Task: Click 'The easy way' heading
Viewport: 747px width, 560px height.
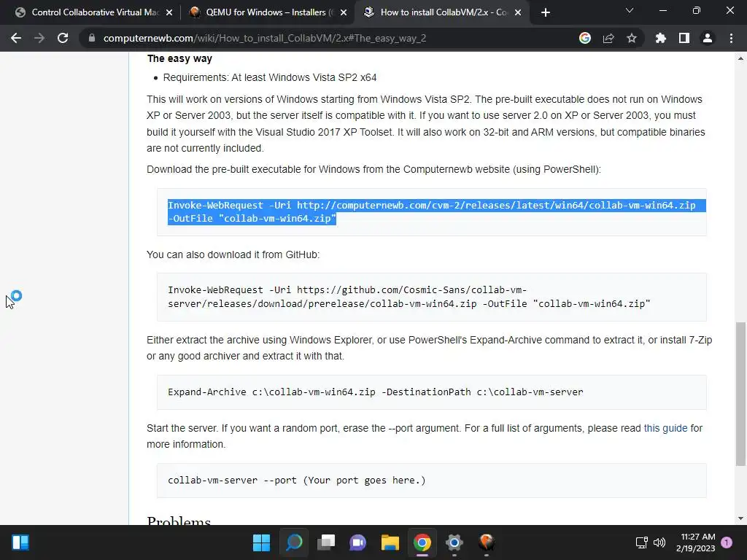Action: [x=179, y=58]
